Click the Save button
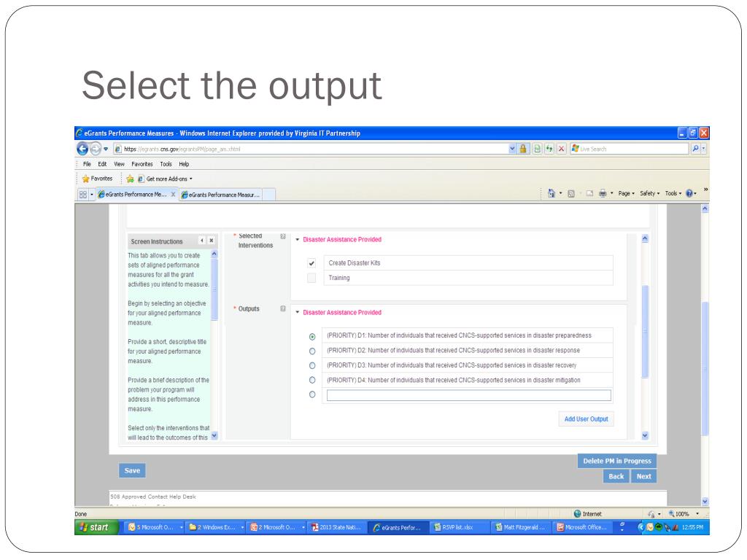Screen dimensions: 747x560 [132, 470]
